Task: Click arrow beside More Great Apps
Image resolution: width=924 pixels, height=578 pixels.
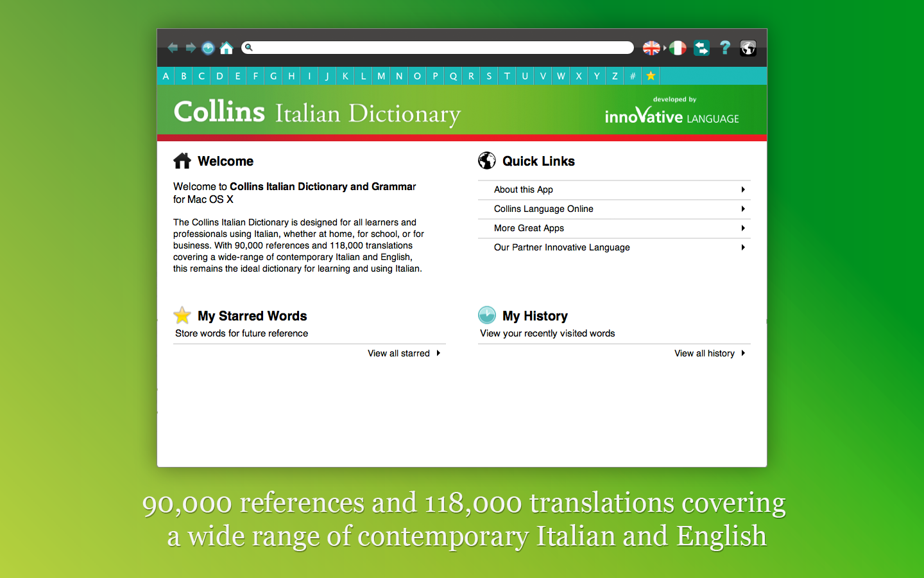Action: [743, 228]
